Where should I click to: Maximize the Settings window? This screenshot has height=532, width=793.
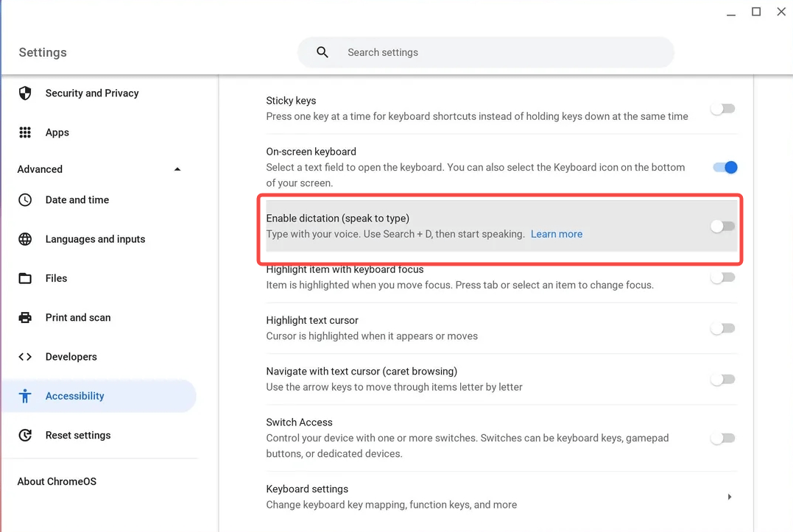[756, 12]
